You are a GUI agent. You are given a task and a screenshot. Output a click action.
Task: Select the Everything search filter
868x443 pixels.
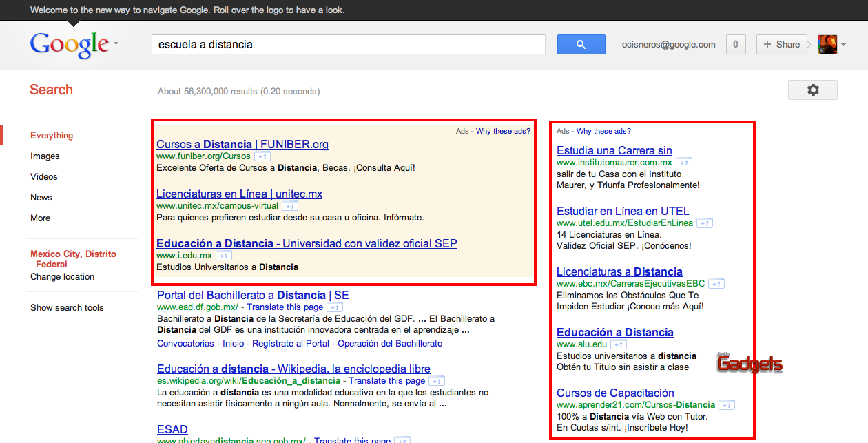(52, 136)
